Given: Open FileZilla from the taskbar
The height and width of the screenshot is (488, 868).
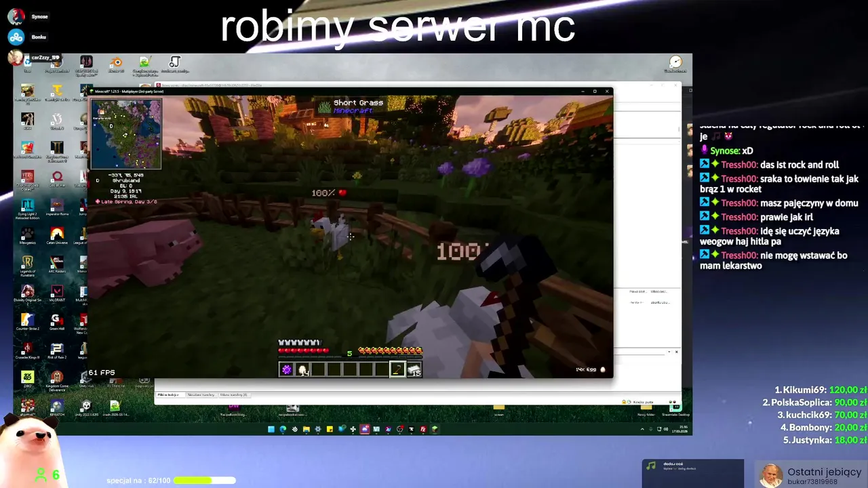Looking at the screenshot, I should pos(423,429).
